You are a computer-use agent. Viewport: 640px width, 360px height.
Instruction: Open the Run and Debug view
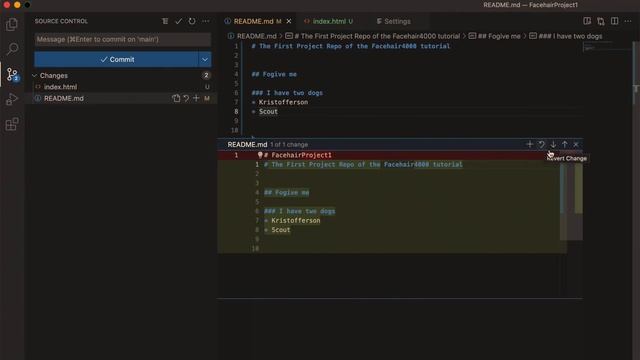(x=12, y=99)
